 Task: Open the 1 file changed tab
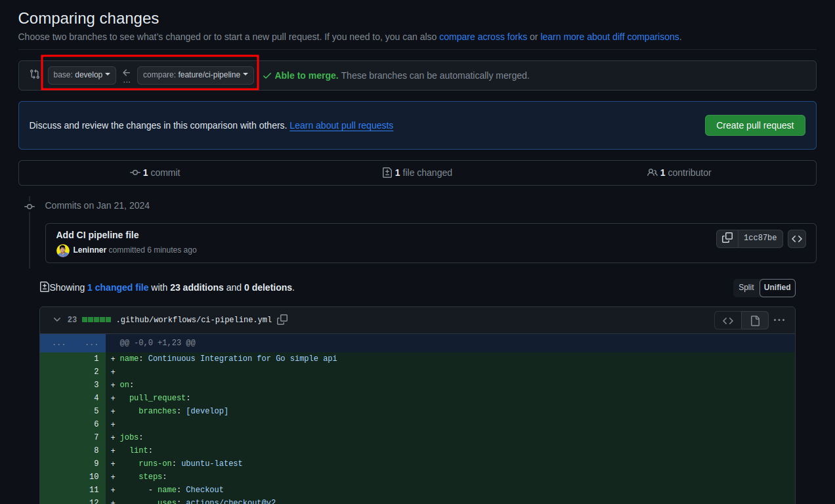click(x=417, y=173)
